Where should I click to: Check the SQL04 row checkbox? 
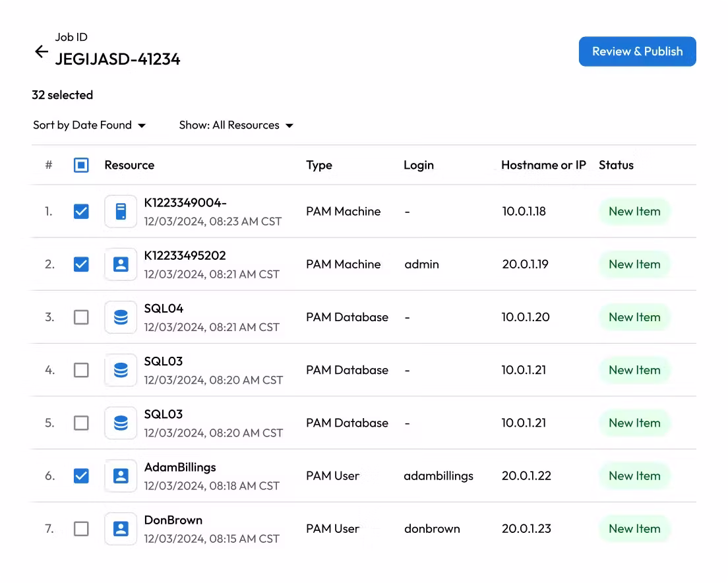coord(81,317)
